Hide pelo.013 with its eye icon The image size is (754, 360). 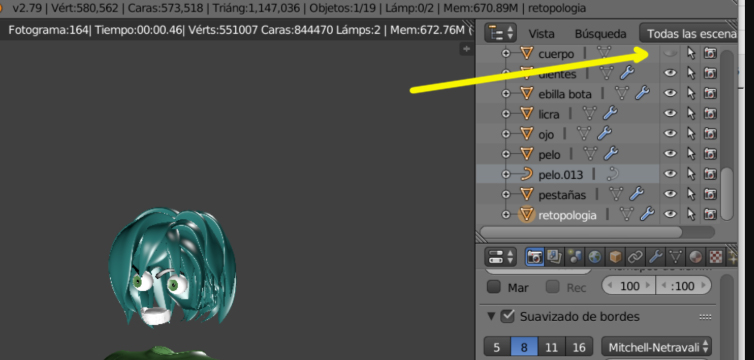coord(670,174)
